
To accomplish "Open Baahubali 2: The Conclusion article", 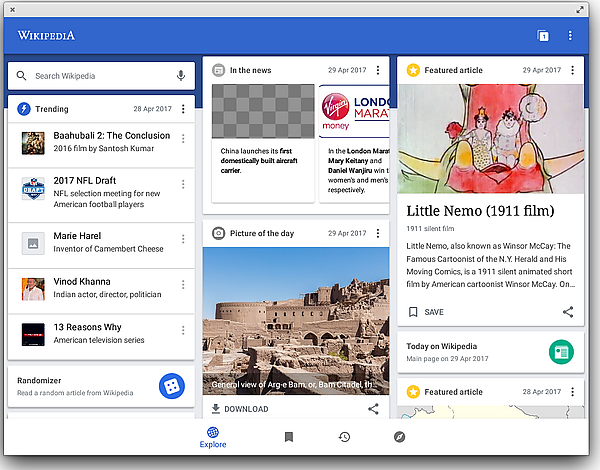I will (x=101, y=145).
